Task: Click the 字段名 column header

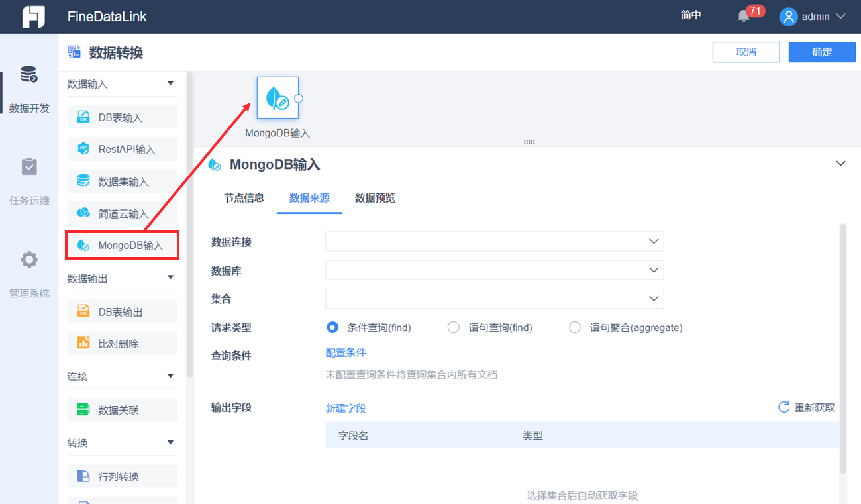Action: point(353,436)
